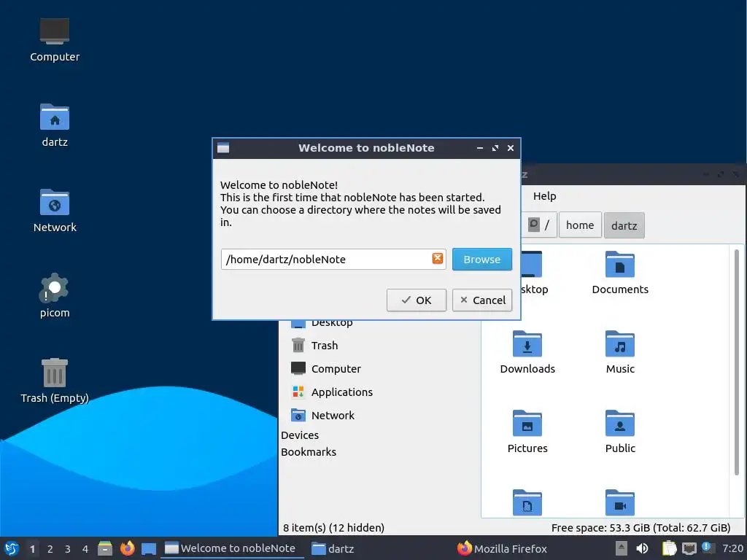Open the Documents folder
This screenshot has height=560, width=747.
point(620,273)
